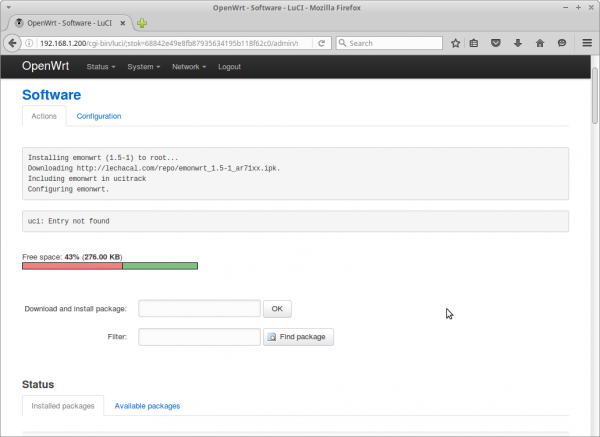Expand the Status dropdown menu

coord(101,67)
